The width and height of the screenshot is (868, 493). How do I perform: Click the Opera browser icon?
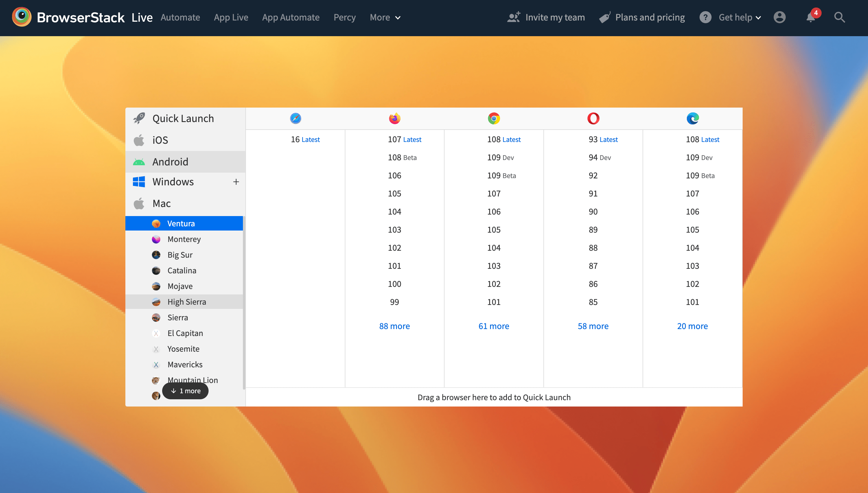click(x=593, y=118)
